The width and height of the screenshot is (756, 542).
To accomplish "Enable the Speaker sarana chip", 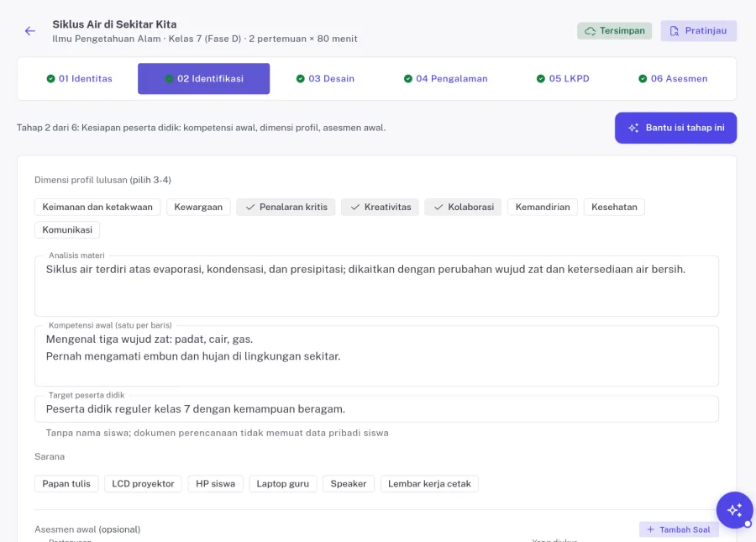I will (x=348, y=484).
